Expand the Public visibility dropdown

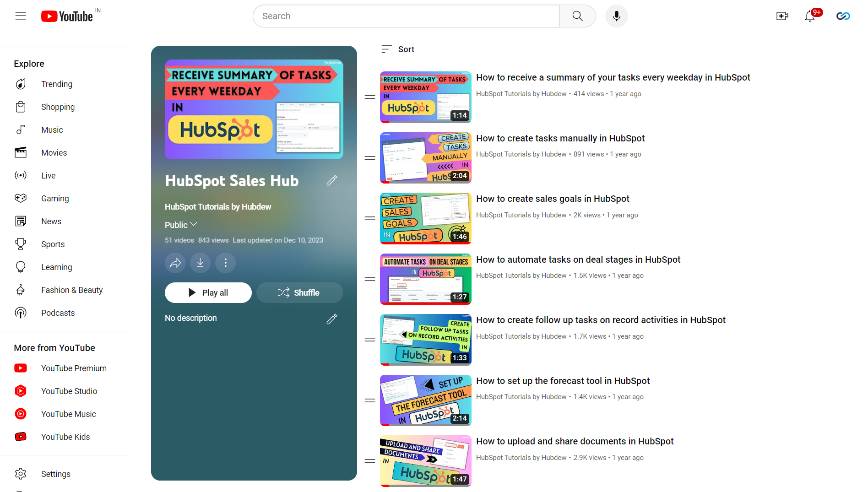coord(181,225)
